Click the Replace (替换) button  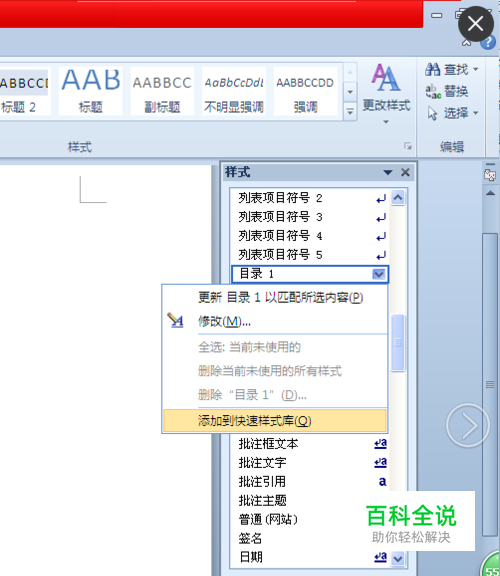pos(447,91)
